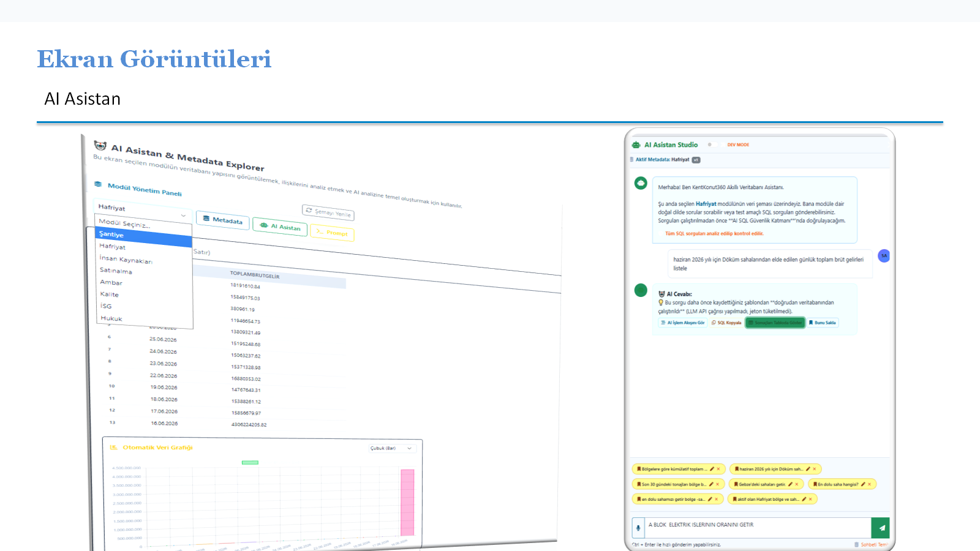
Task: Open the AI Asistan button
Action: tap(280, 227)
